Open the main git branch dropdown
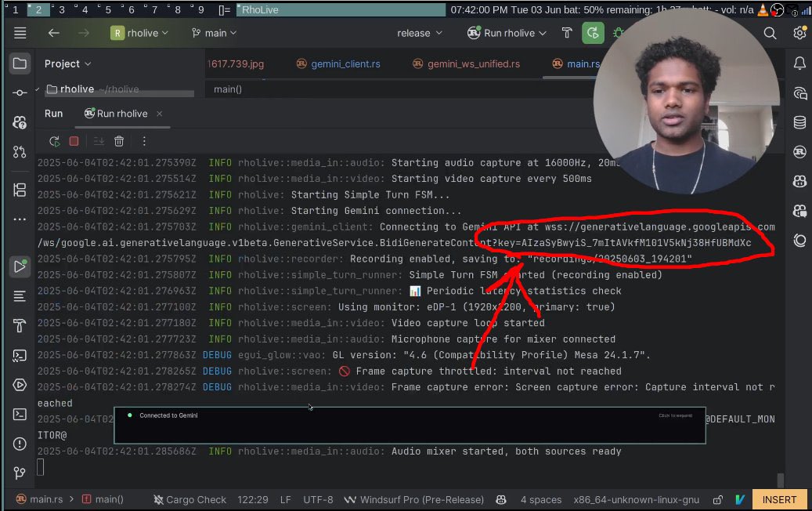Screen dimensions: 812x511 [214, 33]
